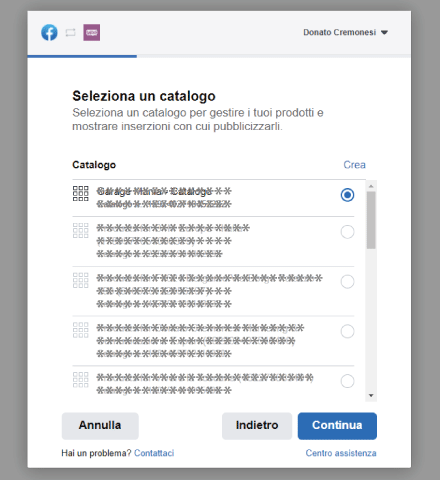
Task: Click the Crea link to create catalog
Action: coord(354,165)
